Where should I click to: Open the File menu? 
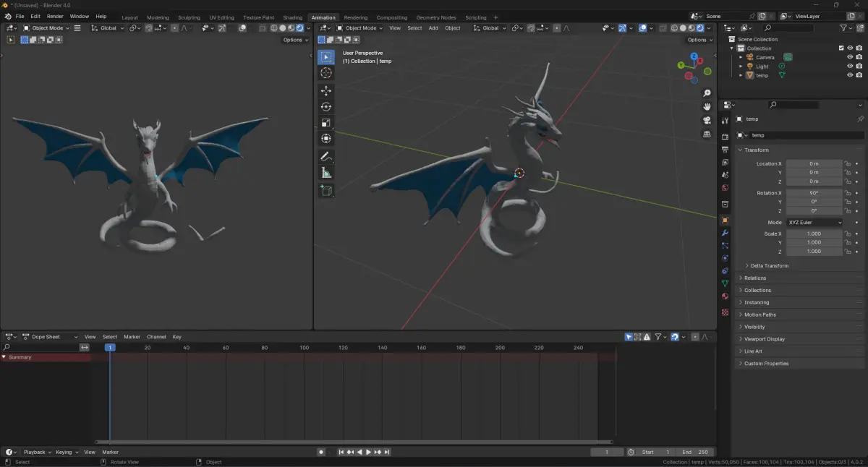click(20, 16)
